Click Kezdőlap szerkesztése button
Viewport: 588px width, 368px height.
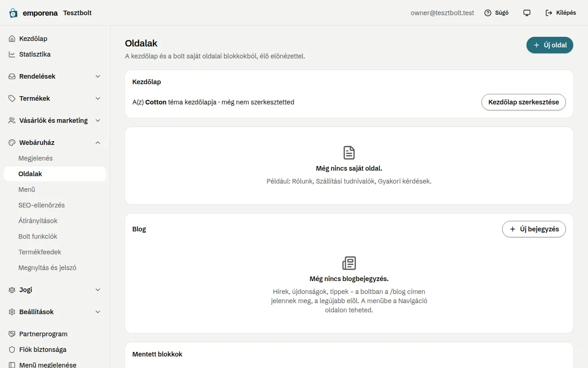(524, 102)
